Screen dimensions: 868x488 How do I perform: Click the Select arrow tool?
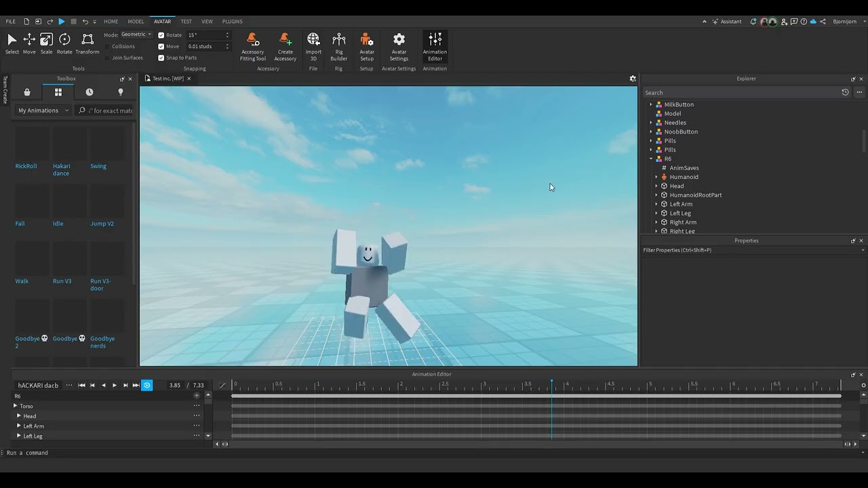(12, 43)
